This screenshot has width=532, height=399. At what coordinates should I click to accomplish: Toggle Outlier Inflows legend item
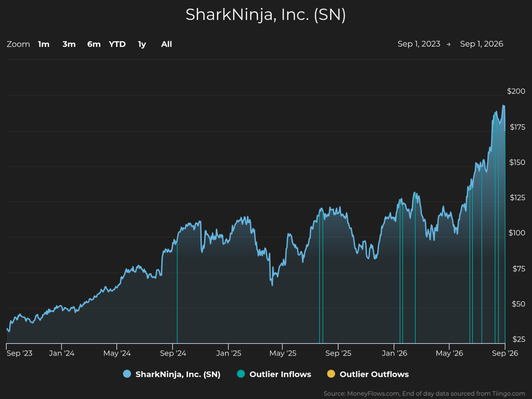pos(274,374)
